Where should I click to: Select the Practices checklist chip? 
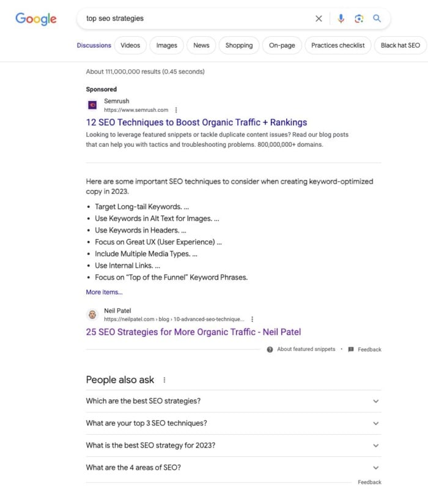pyautogui.click(x=338, y=45)
